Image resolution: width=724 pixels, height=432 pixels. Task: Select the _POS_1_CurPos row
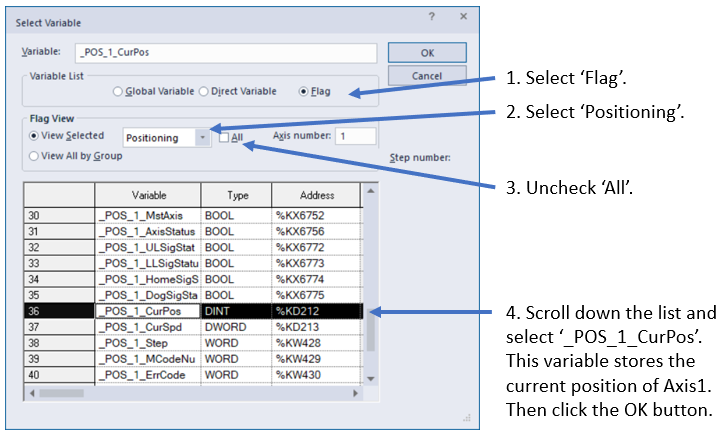pos(147,311)
